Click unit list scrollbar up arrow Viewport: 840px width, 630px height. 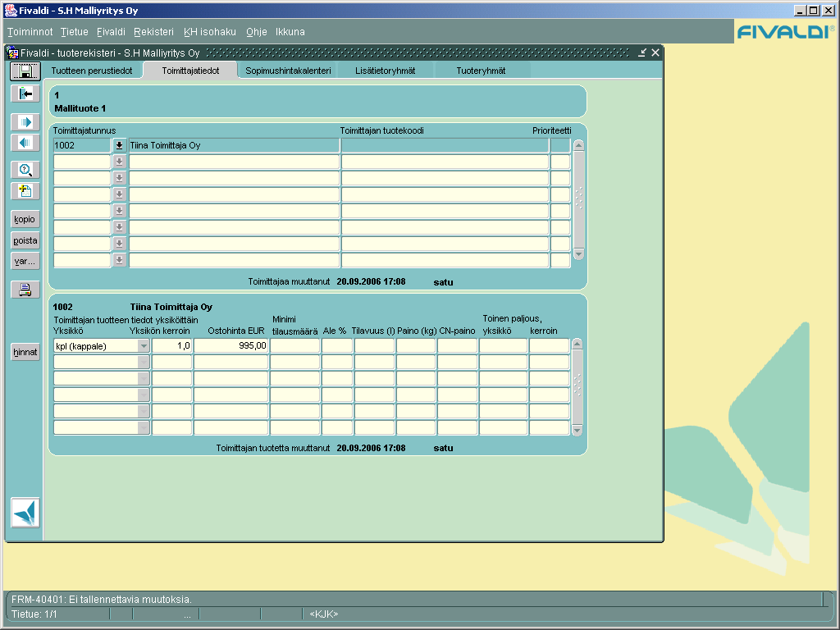point(577,345)
